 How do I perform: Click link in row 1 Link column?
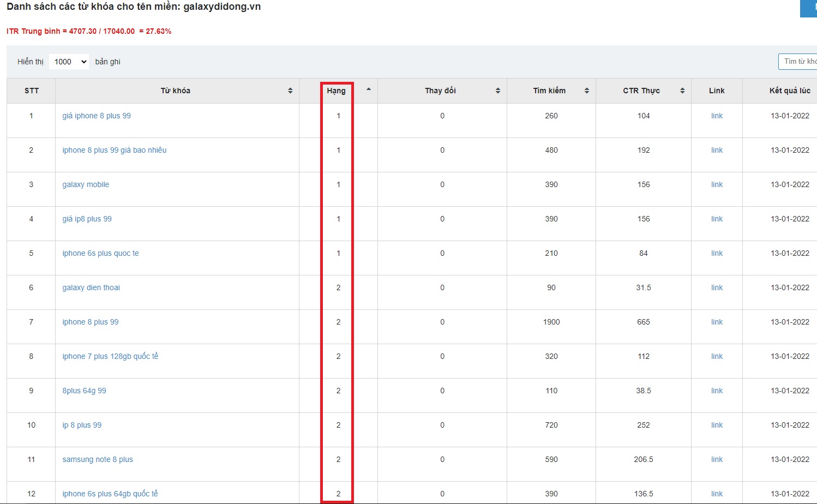click(x=717, y=116)
